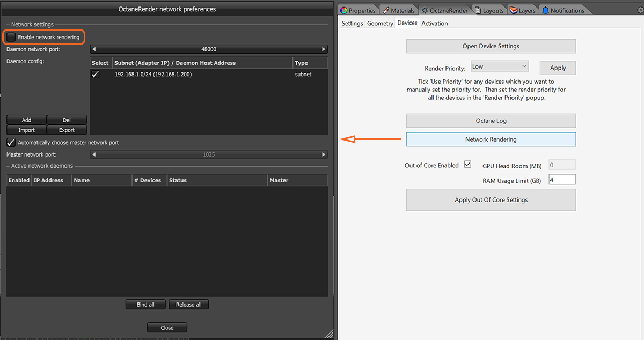Click the Layers stack icon
Image resolution: width=644 pixels, height=340 pixels.
[x=514, y=10]
